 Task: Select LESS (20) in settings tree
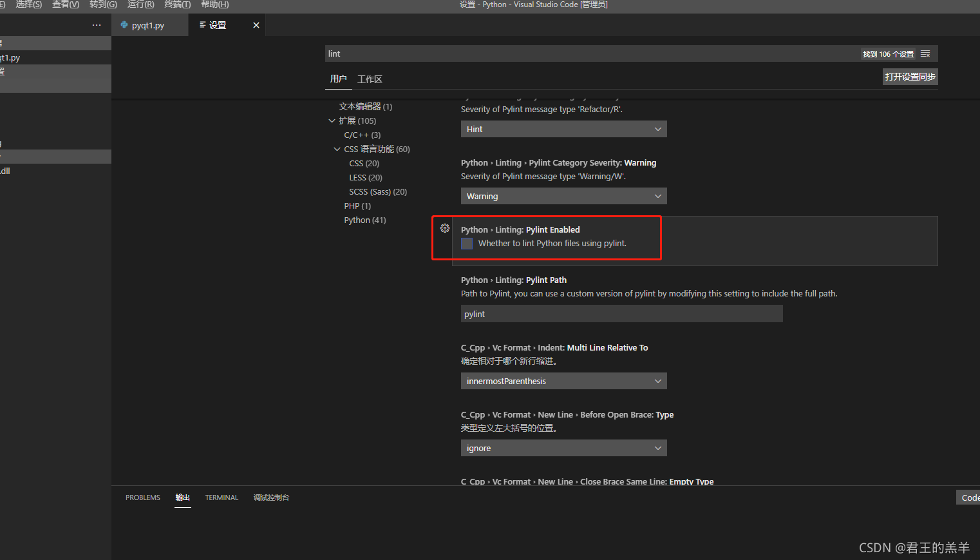(x=366, y=177)
